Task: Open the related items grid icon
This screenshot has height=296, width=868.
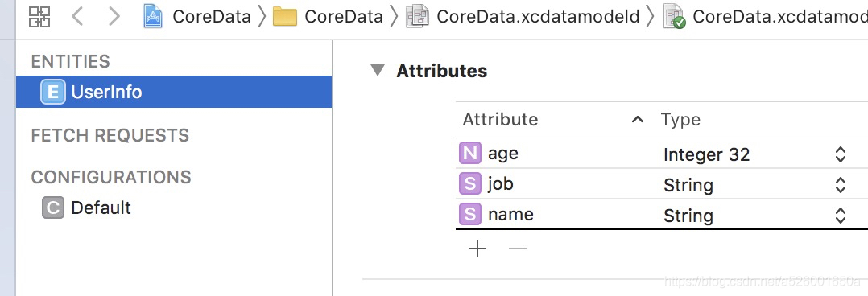Action: coord(39,17)
